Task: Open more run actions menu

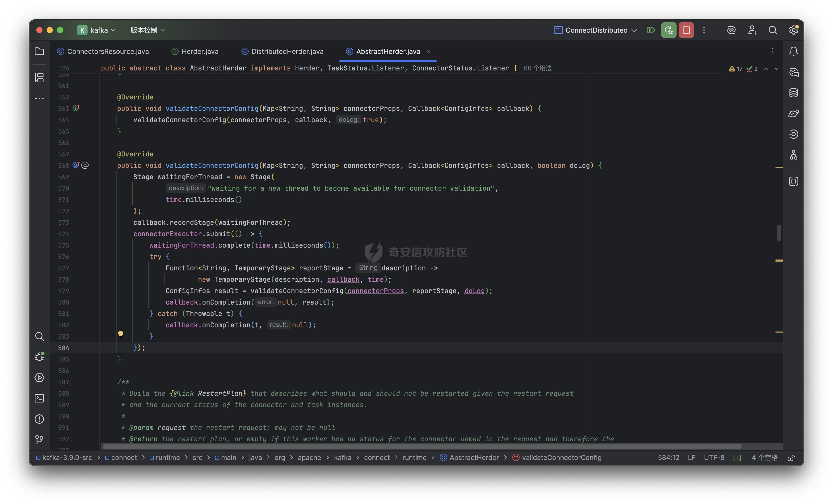Action: 704,30
